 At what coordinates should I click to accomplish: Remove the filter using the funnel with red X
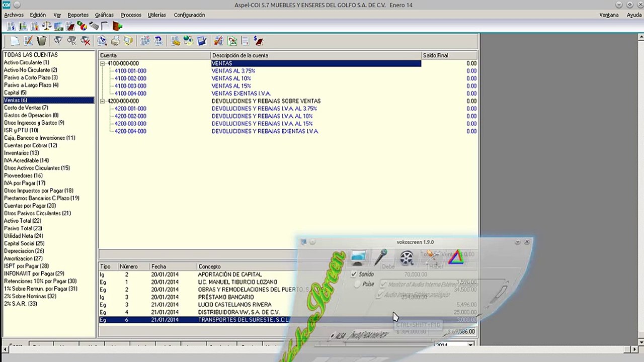pyautogui.click(x=86, y=41)
